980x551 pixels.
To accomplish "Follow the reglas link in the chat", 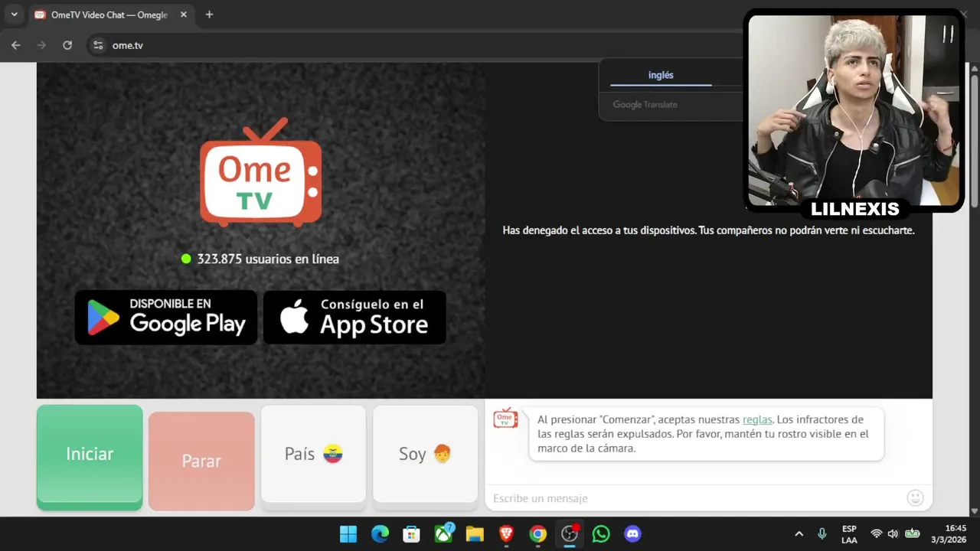I will 757,419.
